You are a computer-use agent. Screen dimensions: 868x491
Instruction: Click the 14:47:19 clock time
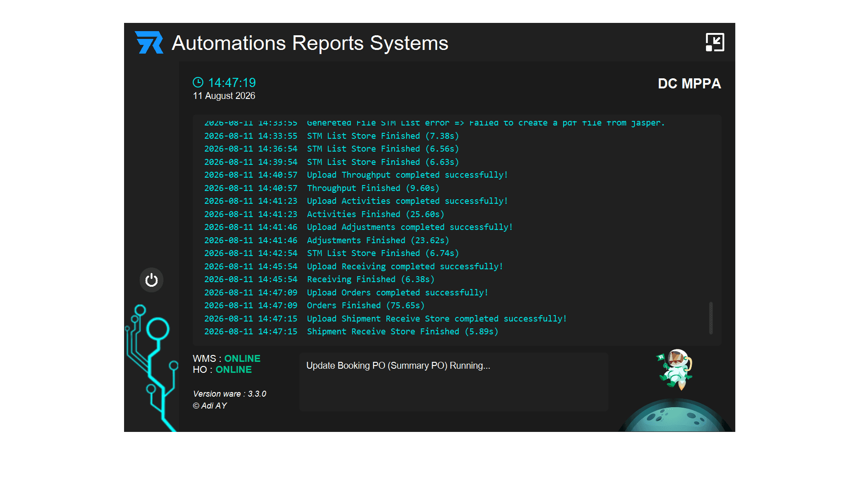[x=232, y=82]
